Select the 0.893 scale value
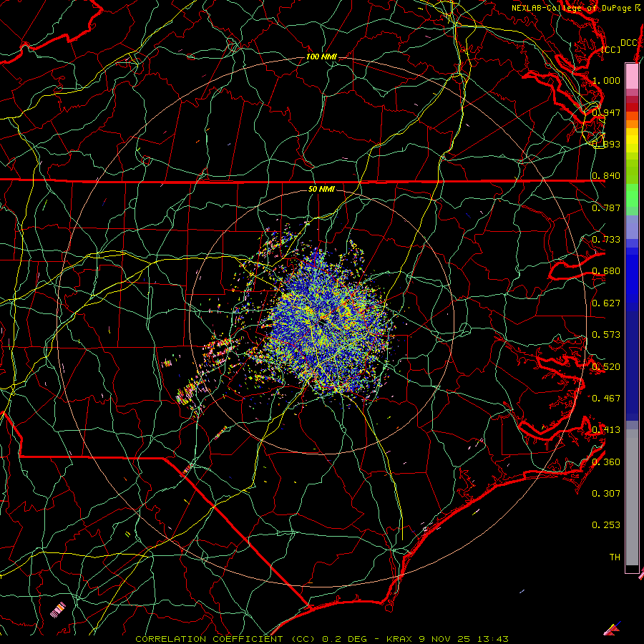Image resolution: width=644 pixels, height=644 pixels. (606, 144)
